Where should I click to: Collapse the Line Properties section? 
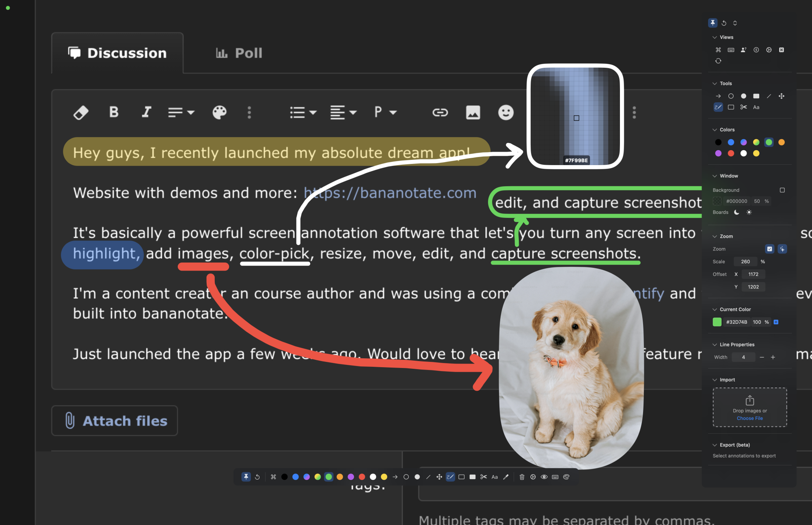[x=715, y=345]
